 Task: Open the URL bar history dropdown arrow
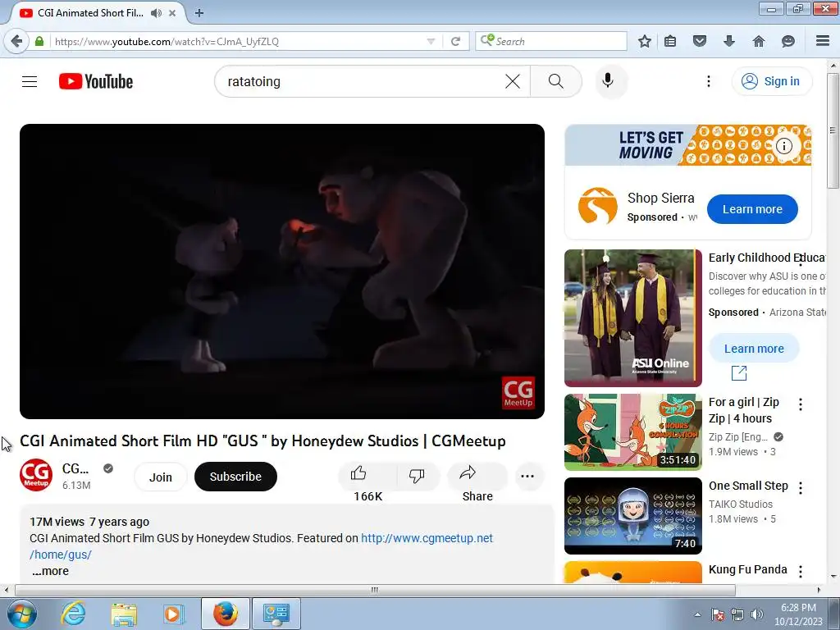[x=431, y=41]
